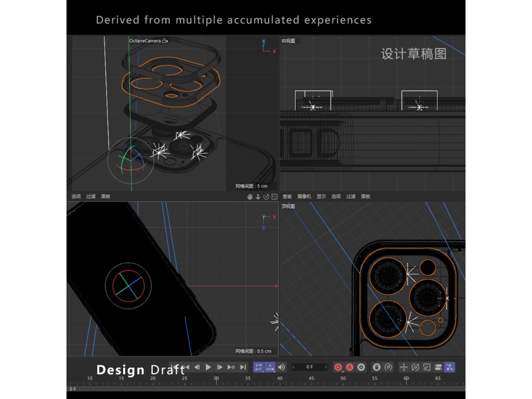The image size is (532, 399).
Task: Open 选项 menu next to 显示
Action: coord(336,196)
